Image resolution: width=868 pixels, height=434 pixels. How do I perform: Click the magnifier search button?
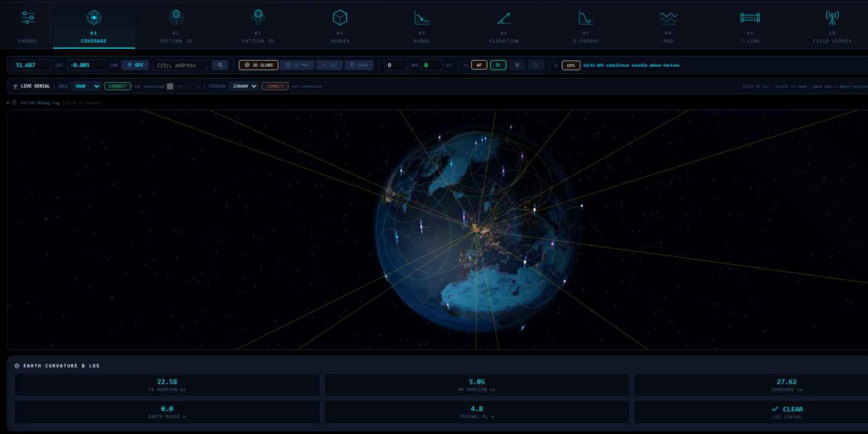pos(220,65)
